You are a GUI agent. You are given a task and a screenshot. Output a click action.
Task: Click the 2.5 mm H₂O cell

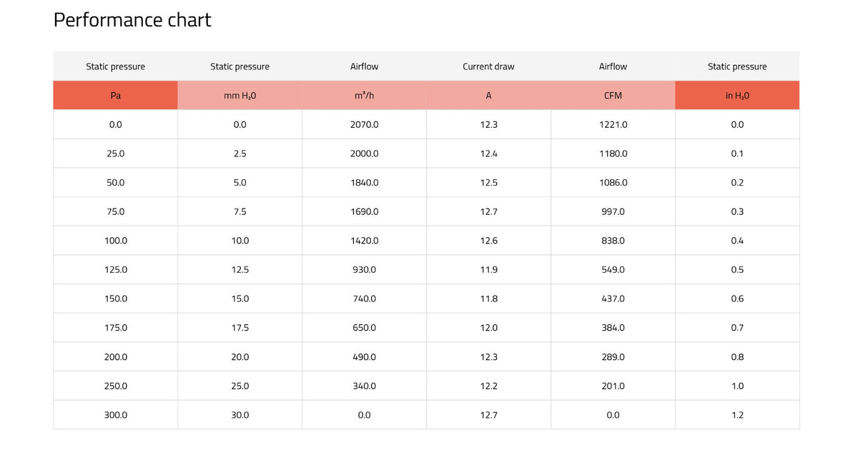pyautogui.click(x=240, y=154)
